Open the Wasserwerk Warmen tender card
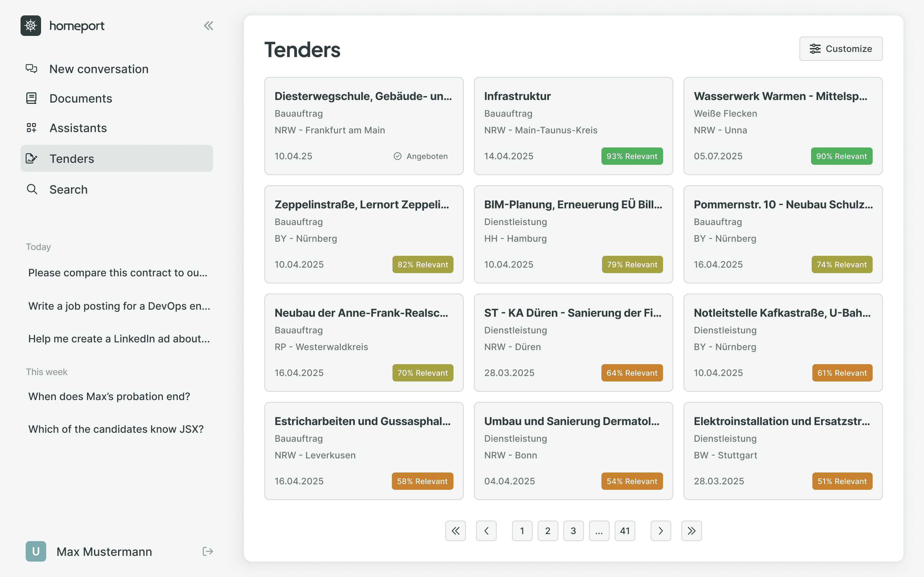Screen dimensions: 924x577 (x=783, y=126)
